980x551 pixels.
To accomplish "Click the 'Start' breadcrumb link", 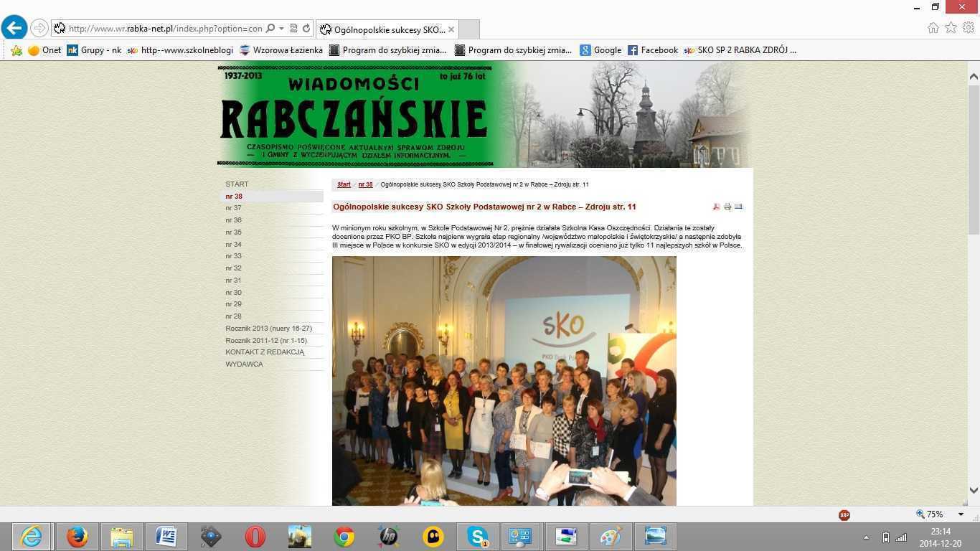I will tap(344, 184).
